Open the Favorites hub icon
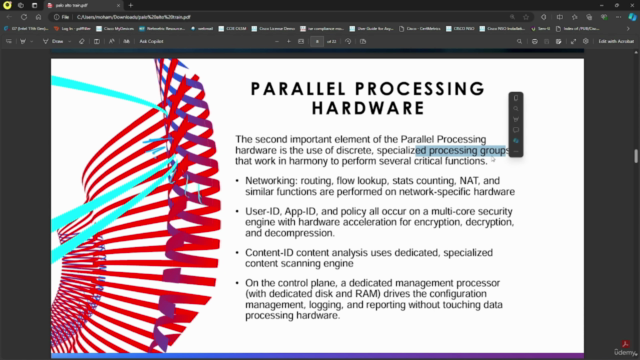 pos(575,17)
